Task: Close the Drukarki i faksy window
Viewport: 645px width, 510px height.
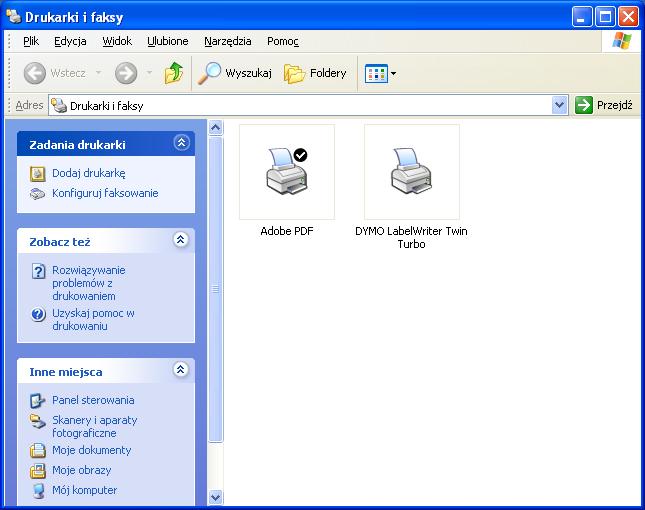Action: tap(629, 17)
